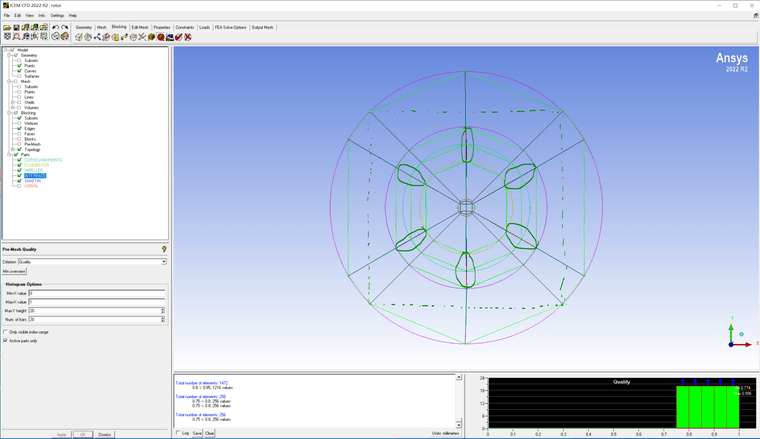Collapse the Geometry tree node
This screenshot has width=760, height=439.
tap(9, 55)
